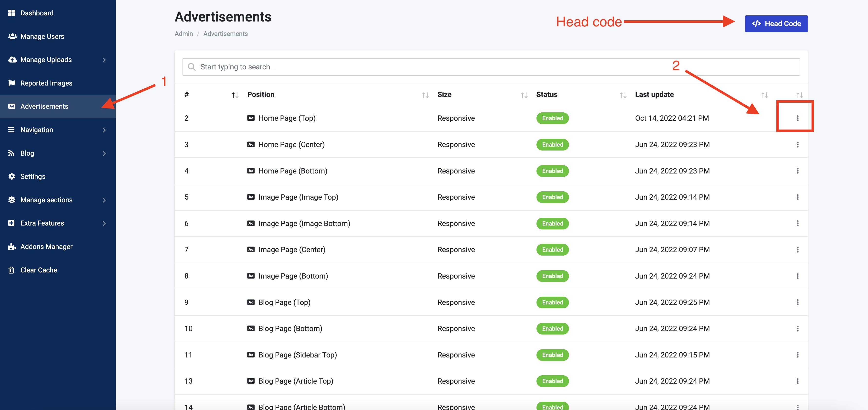The image size is (868, 410).
Task: Open Manage Users from the sidebar
Action: pos(42,36)
